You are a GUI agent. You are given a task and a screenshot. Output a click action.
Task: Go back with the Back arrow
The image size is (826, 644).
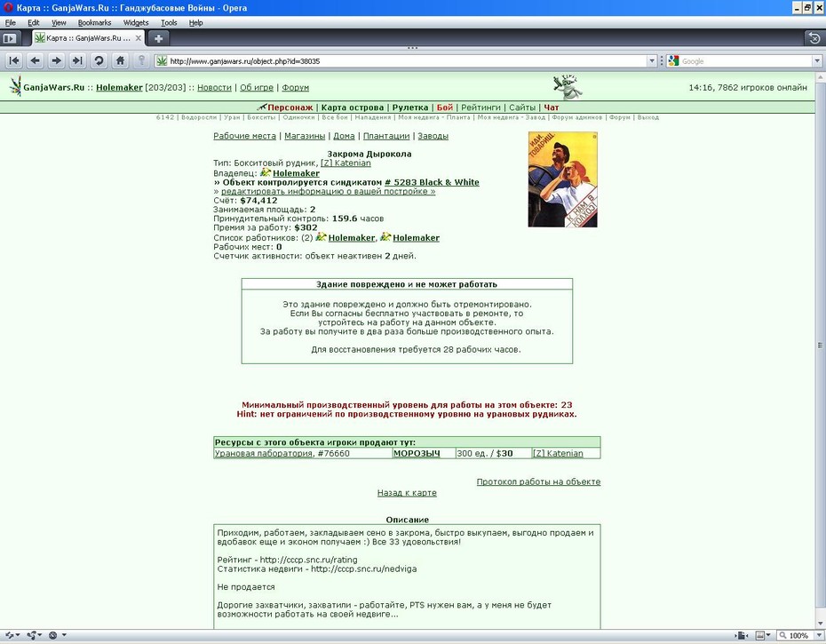click(36, 60)
